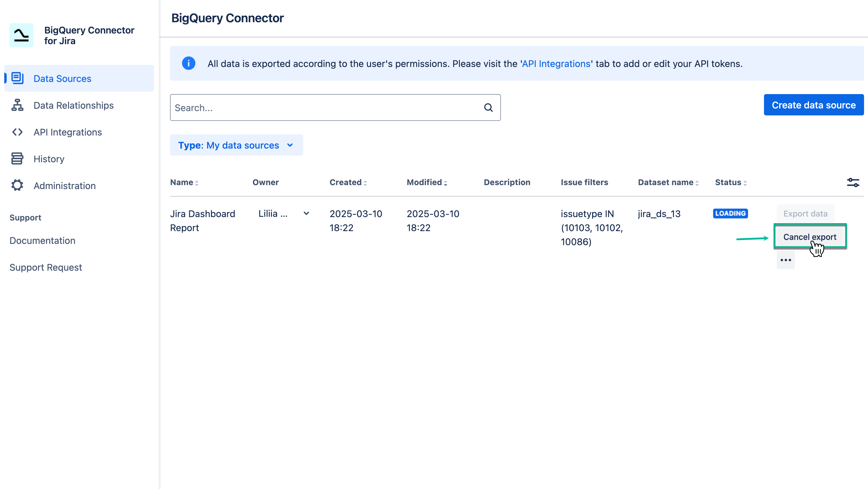Cancel the export of Jira Dashboard Report
This screenshot has width=868, height=489.
pyautogui.click(x=810, y=237)
